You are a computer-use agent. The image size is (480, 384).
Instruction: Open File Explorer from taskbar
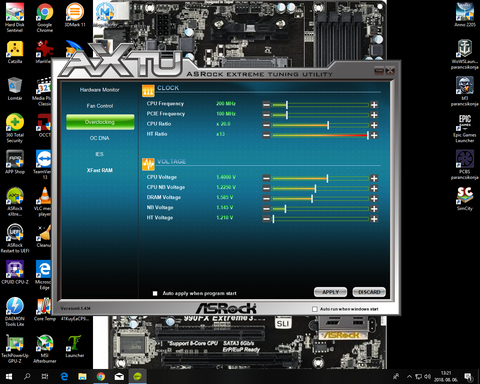82,377
